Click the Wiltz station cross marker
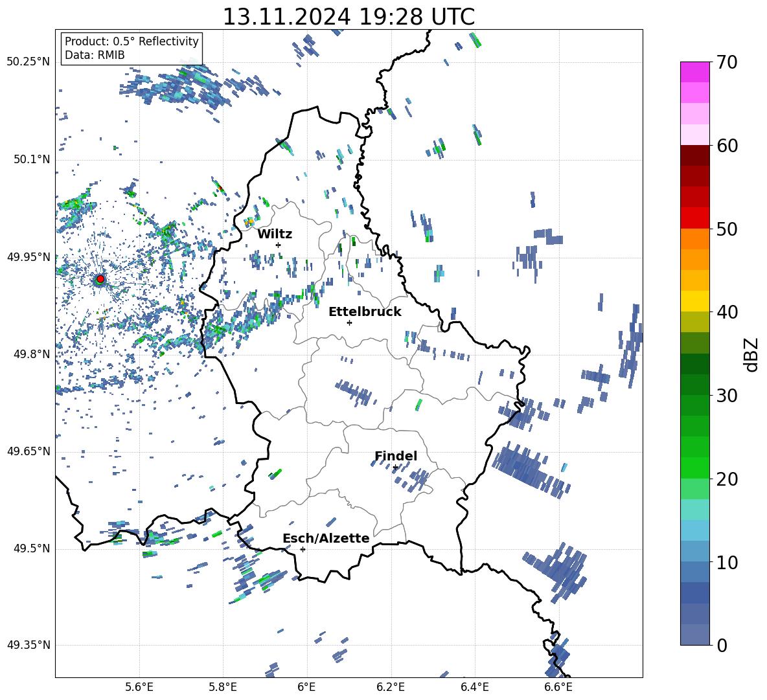This screenshot has width=767, height=700. [279, 245]
